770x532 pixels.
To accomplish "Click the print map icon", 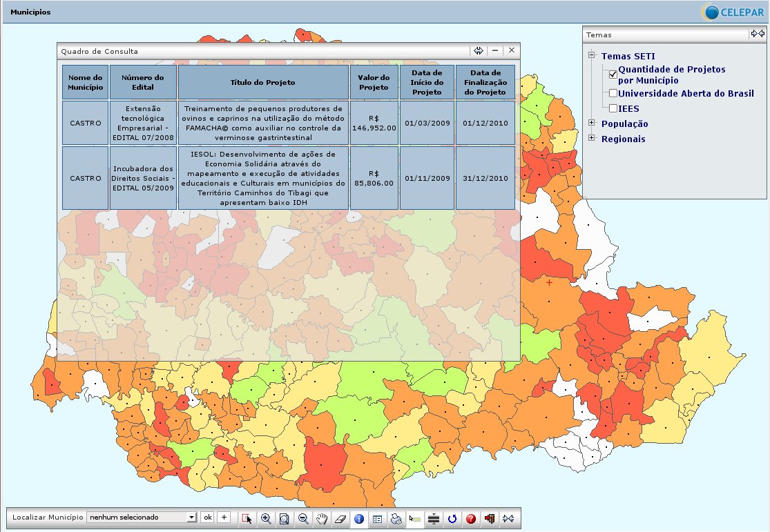I will point(396,518).
